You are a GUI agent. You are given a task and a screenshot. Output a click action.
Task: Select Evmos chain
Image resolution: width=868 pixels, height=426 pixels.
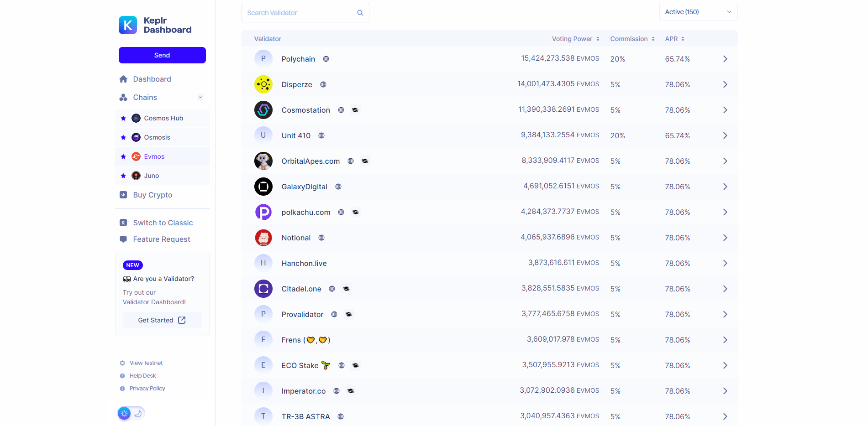[162, 156]
